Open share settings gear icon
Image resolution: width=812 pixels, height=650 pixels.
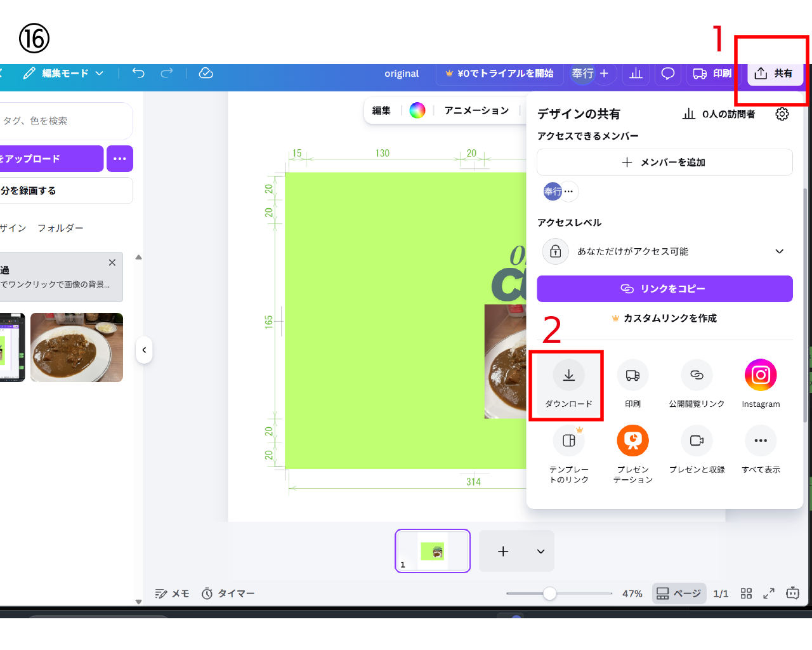tap(782, 114)
